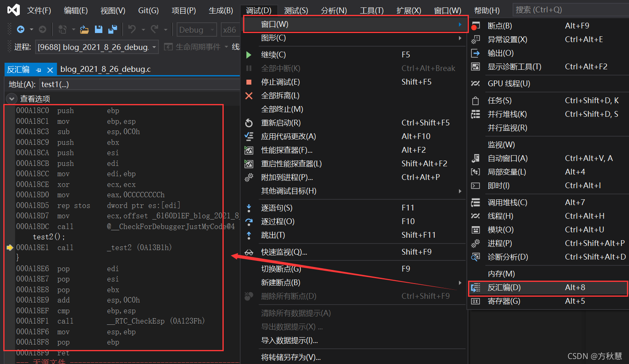Open 即时(I) window entry

(x=549, y=185)
